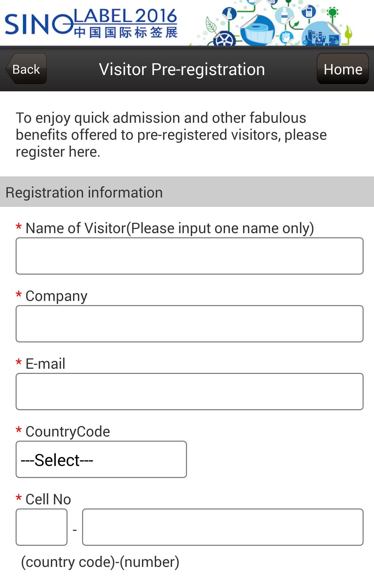Viewport: 374px width, 588px height.
Task: Tap the lotion bottle icon in banner
Action: pyautogui.click(x=284, y=15)
